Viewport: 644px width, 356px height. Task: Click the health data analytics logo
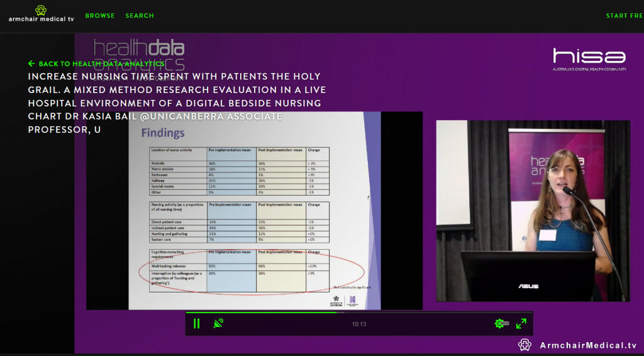139,52
